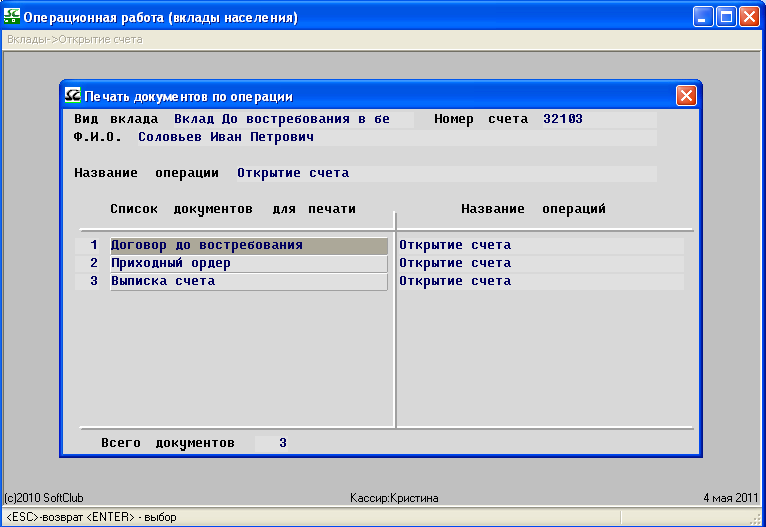
Task: Close the main Операционная работа window
Action: click(749, 17)
